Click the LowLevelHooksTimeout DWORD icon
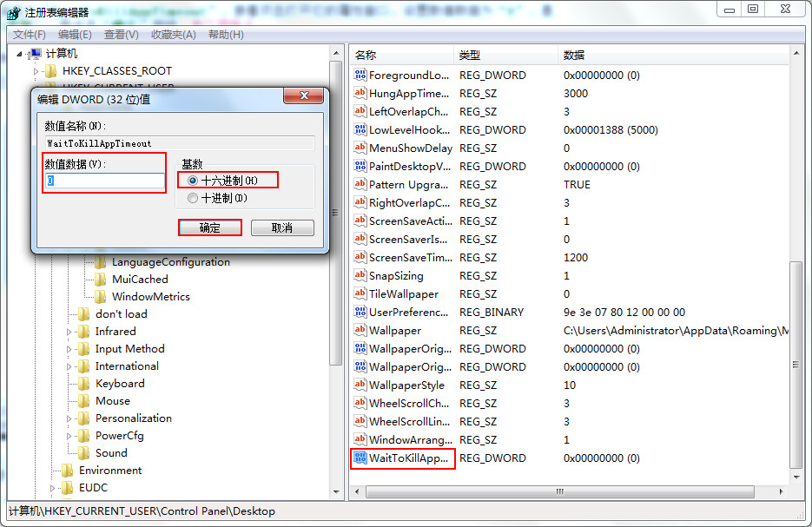This screenshot has width=812, height=527. (360, 129)
